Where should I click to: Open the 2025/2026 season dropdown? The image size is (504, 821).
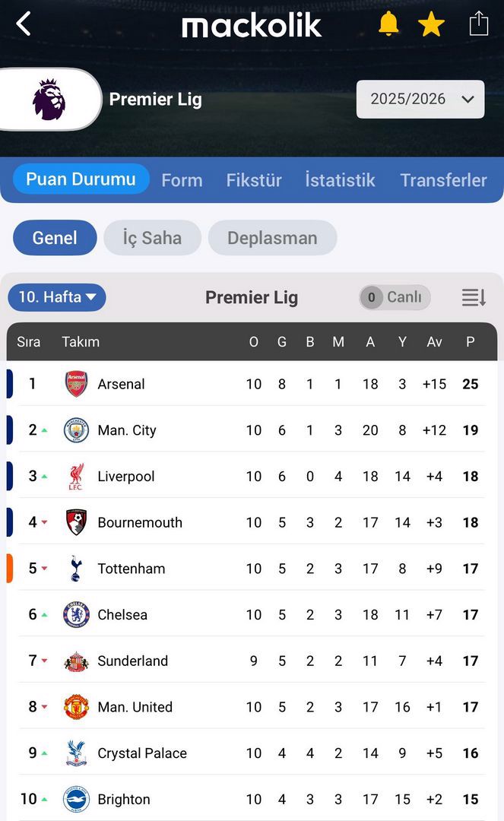click(420, 100)
